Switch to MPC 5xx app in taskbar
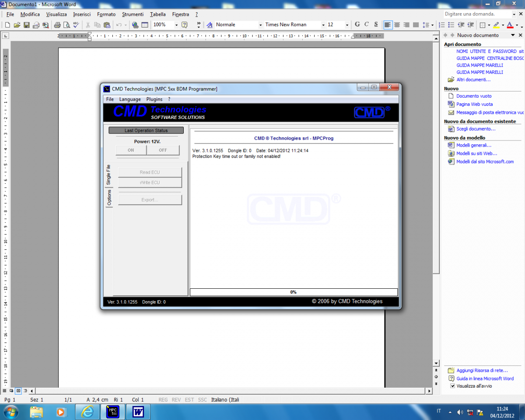 point(113,412)
